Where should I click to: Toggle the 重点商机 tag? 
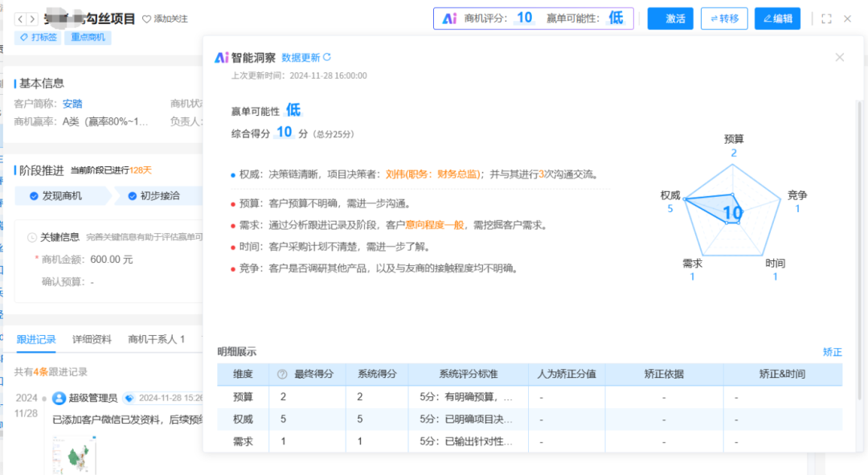(88, 37)
